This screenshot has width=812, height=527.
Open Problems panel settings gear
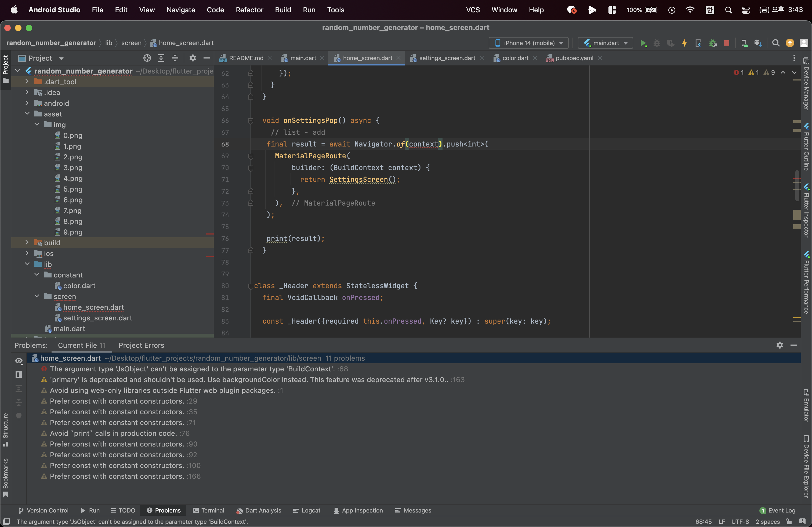click(x=780, y=345)
